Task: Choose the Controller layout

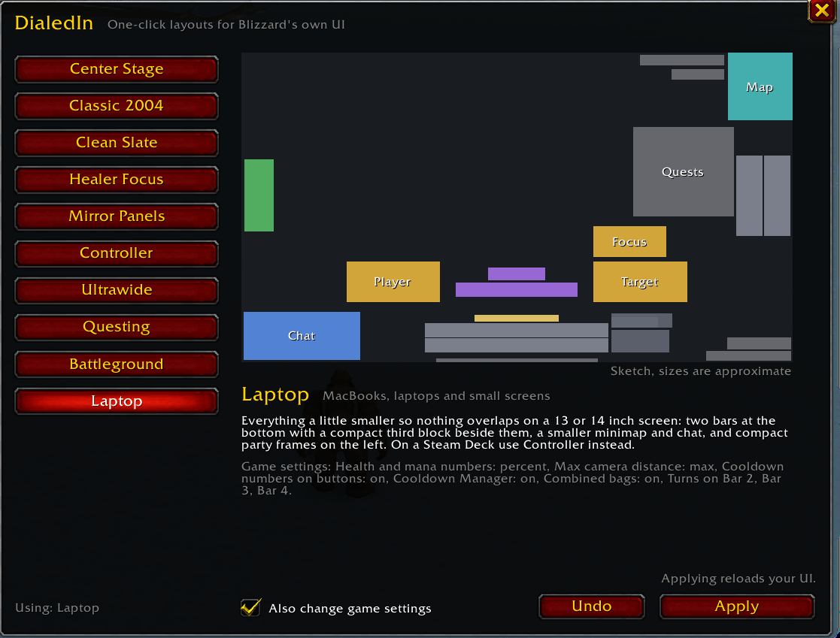Action: 117,253
